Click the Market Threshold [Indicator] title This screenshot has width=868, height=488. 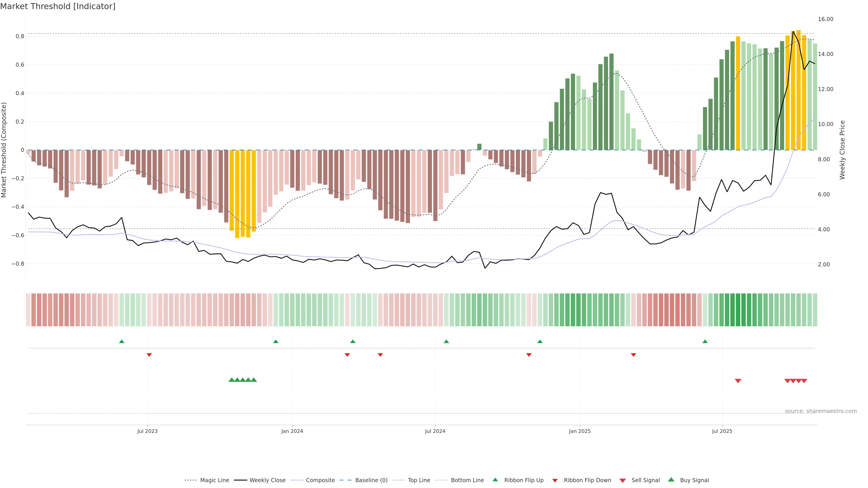(x=58, y=6)
